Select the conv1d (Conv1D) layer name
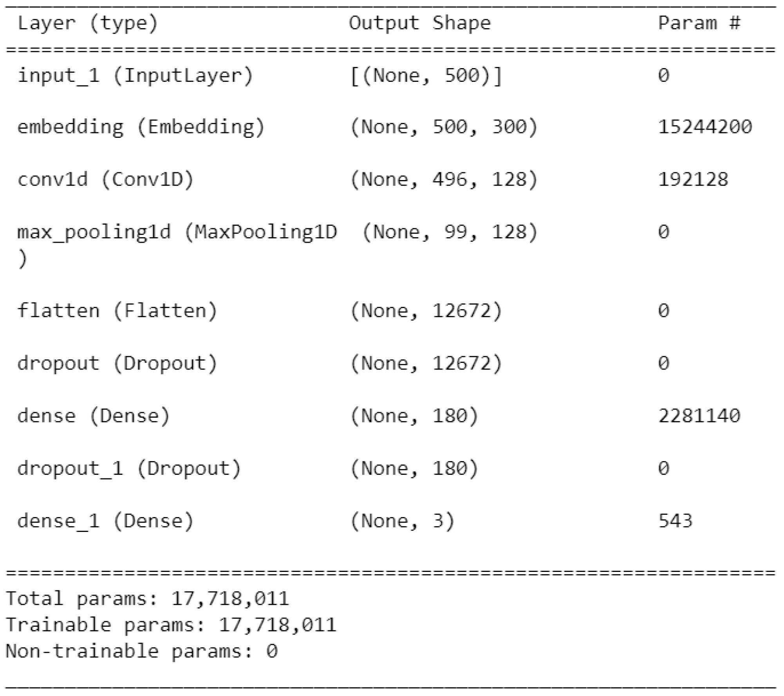 tap(105, 180)
